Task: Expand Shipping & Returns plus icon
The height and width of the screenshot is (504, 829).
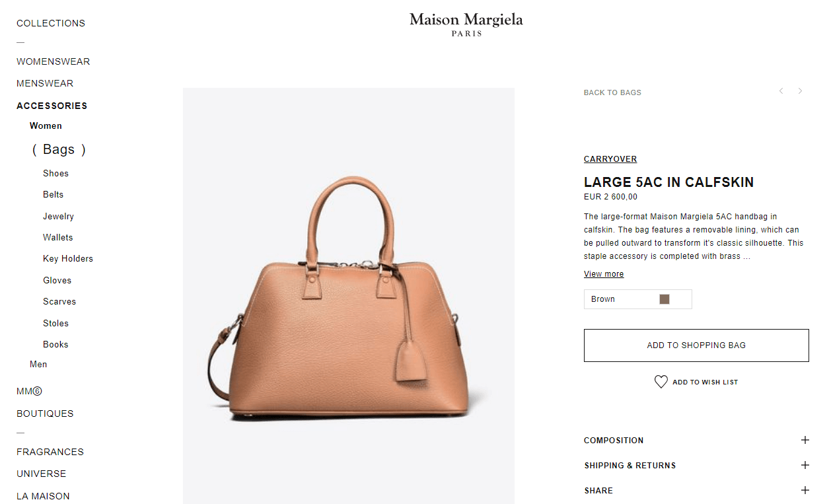Action: 805,465
